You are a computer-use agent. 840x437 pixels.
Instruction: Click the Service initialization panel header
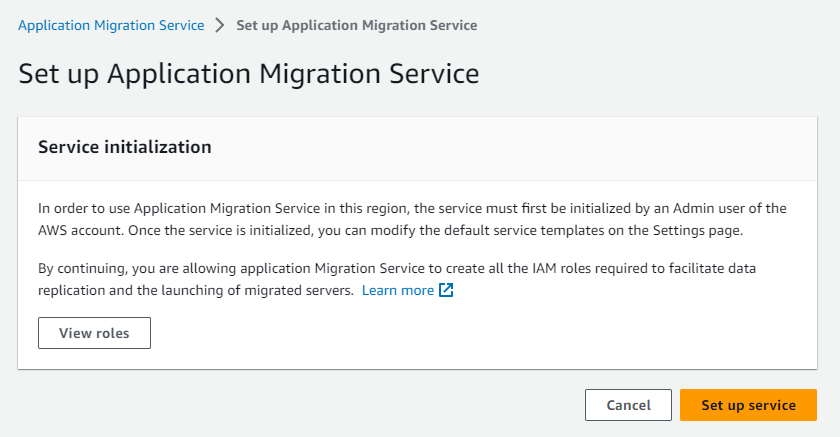pyautogui.click(x=124, y=147)
